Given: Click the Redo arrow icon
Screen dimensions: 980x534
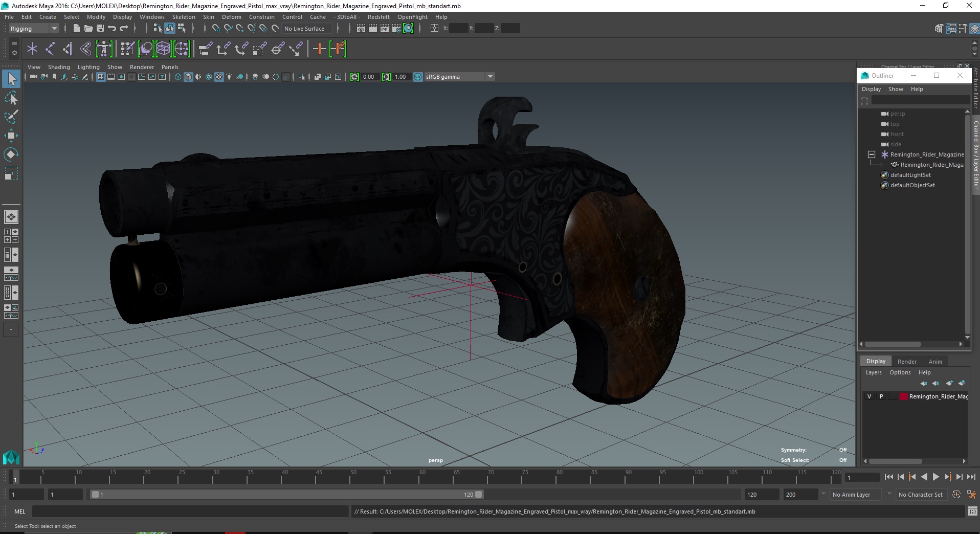Looking at the screenshot, I should [x=124, y=29].
